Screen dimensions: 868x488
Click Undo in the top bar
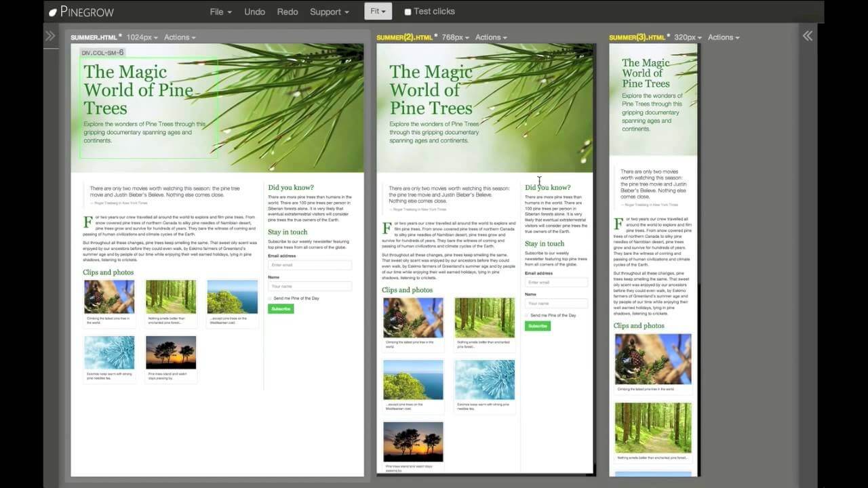click(255, 12)
